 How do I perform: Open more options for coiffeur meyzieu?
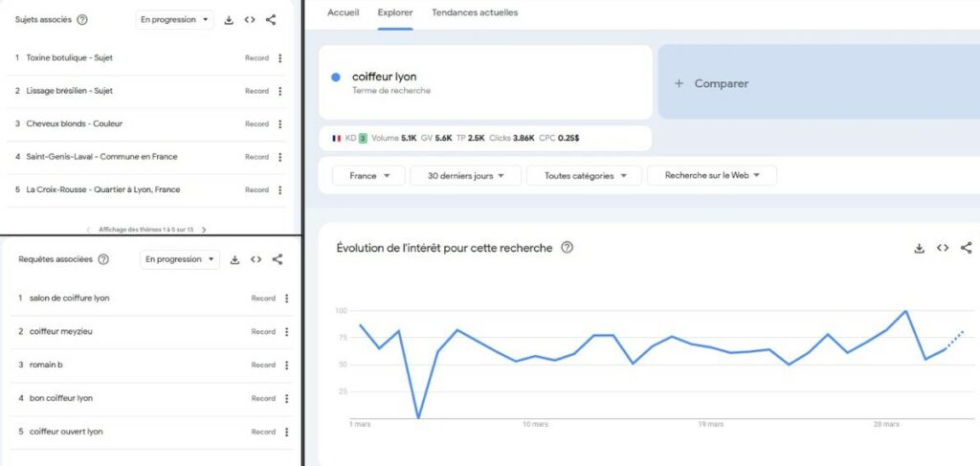pyautogui.click(x=287, y=332)
